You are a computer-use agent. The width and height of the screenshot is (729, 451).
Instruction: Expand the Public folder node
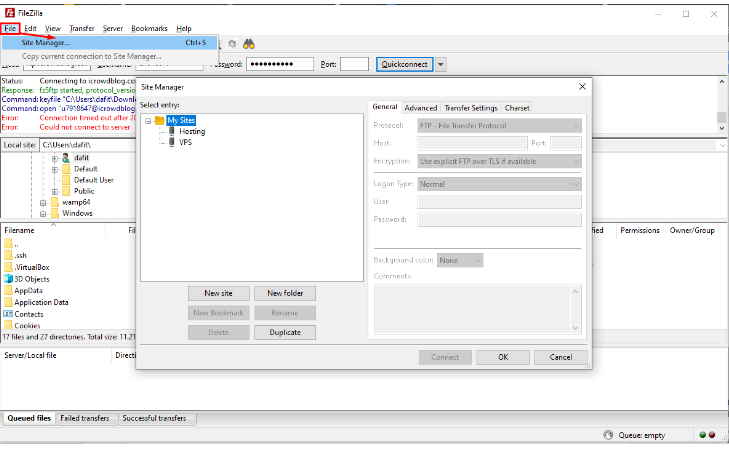click(55, 192)
